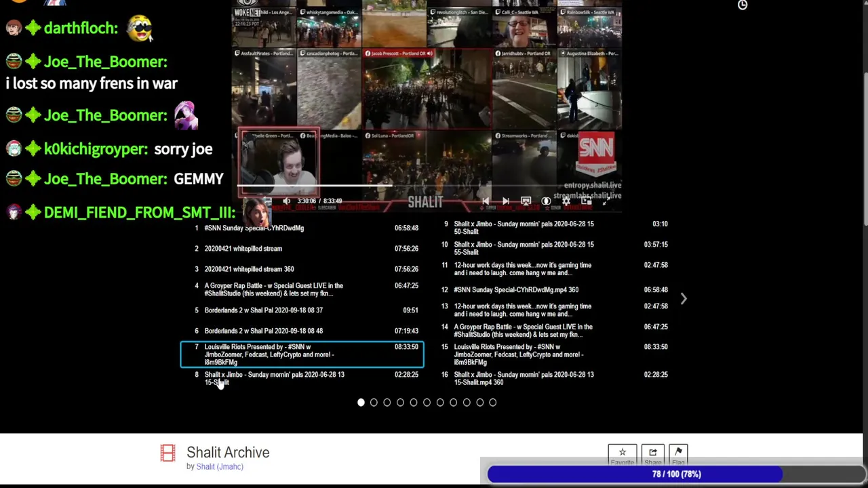
Task: Click the k0kichigroyper chat username
Action: click(96, 149)
